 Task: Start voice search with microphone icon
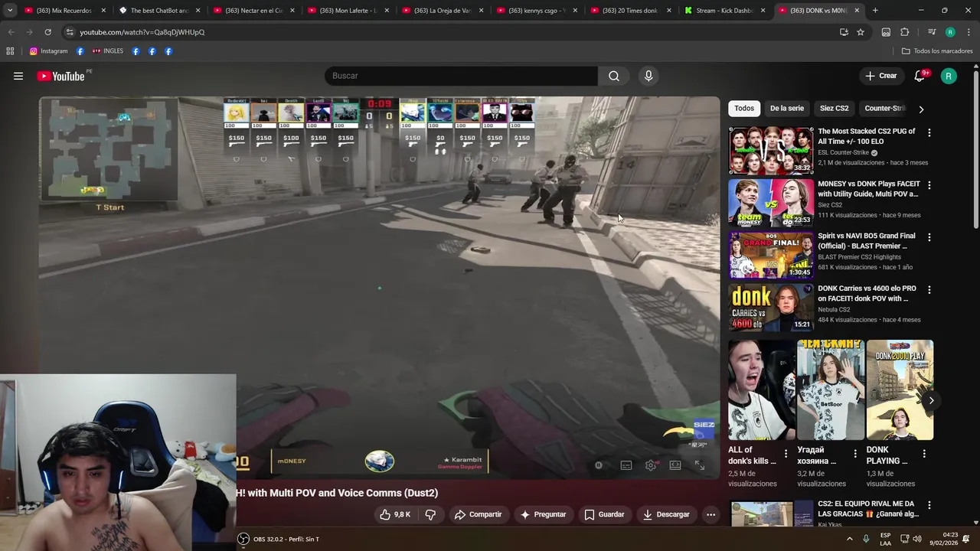pyautogui.click(x=648, y=76)
